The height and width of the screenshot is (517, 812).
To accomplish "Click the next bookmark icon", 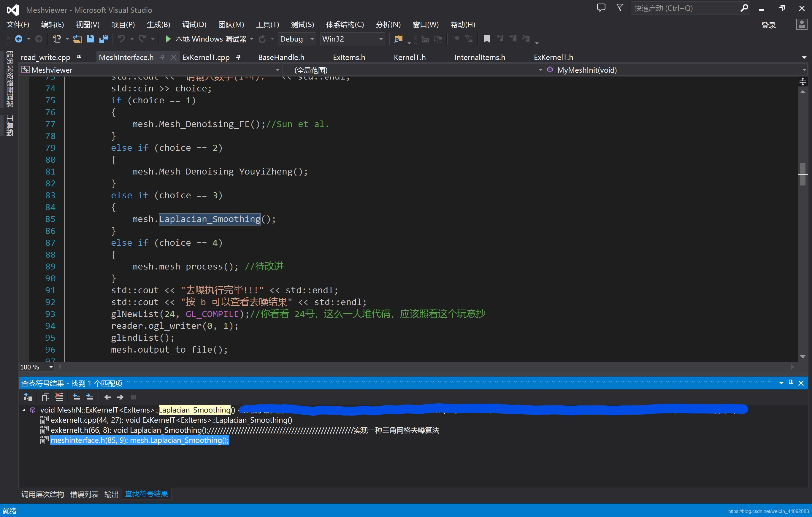I will 513,39.
